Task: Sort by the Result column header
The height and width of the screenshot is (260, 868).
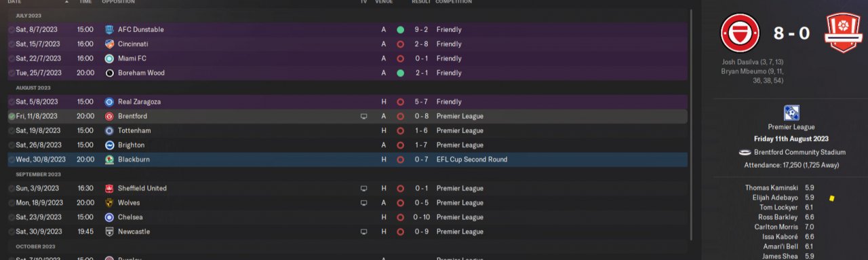Action: (x=421, y=2)
